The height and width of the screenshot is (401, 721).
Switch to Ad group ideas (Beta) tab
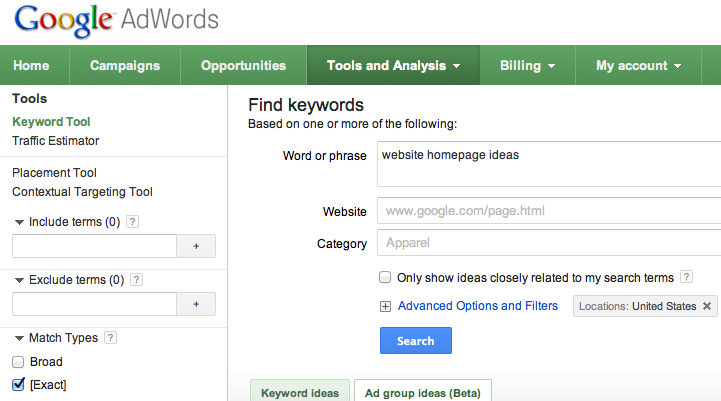click(x=423, y=391)
